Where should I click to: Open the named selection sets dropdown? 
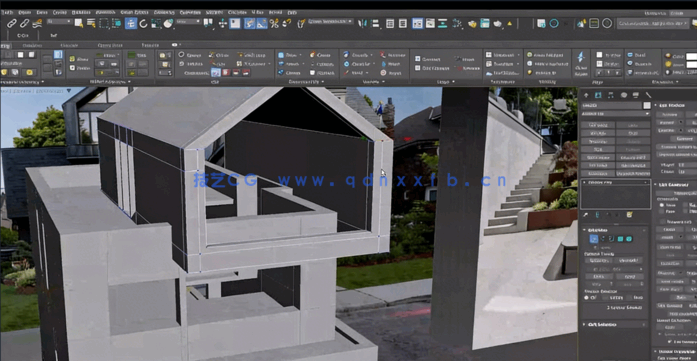(x=330, y=21)
